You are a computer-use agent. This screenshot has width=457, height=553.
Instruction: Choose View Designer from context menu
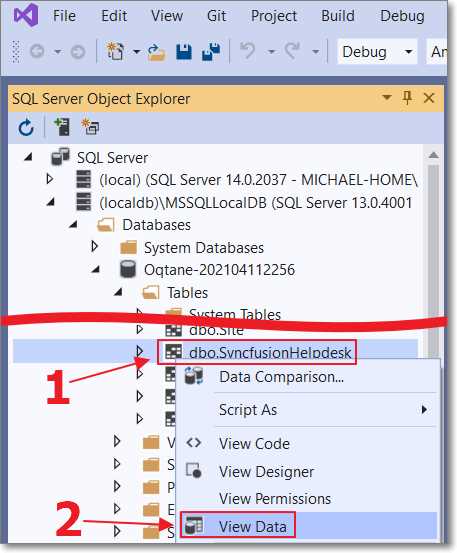(266, 472)
